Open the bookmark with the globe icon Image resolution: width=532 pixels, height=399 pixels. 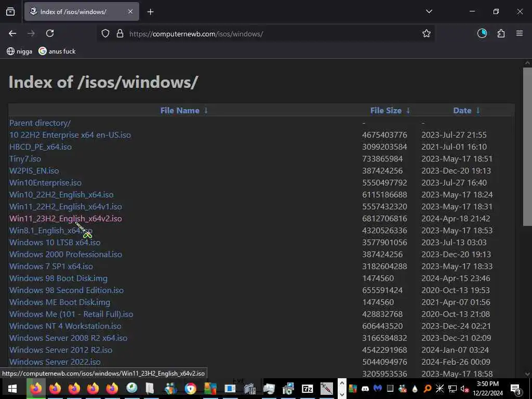click(x=20, y=51)
